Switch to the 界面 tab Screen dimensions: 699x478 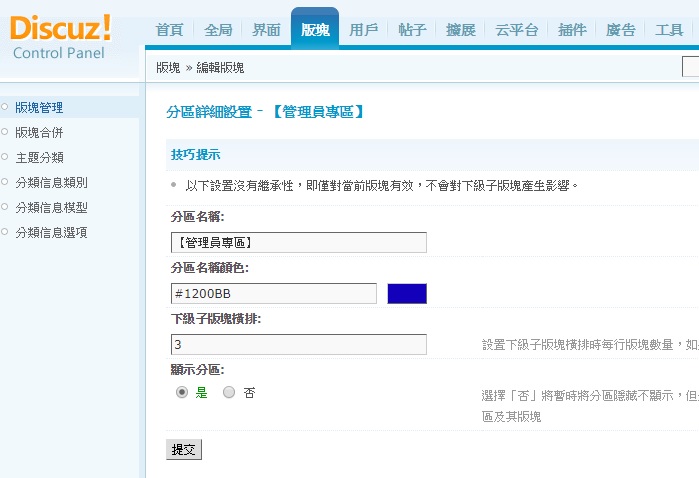point(266,30)
